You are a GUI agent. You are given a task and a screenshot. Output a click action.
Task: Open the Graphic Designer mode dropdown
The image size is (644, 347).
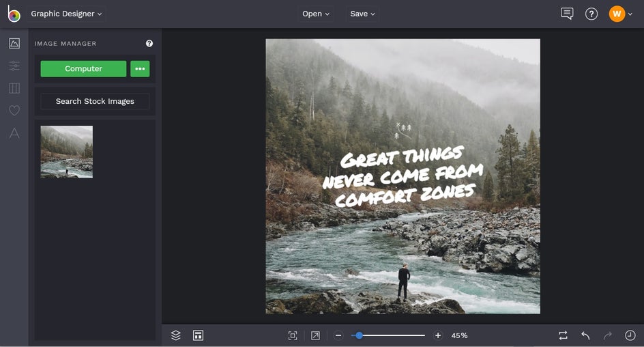point(66,14)
